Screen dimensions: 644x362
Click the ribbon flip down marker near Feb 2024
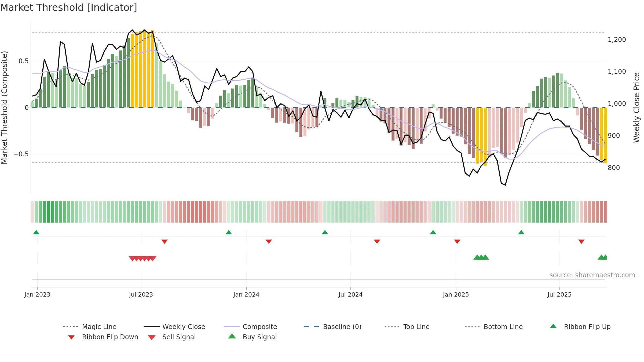pyautogui.click(x=269, y=242)
